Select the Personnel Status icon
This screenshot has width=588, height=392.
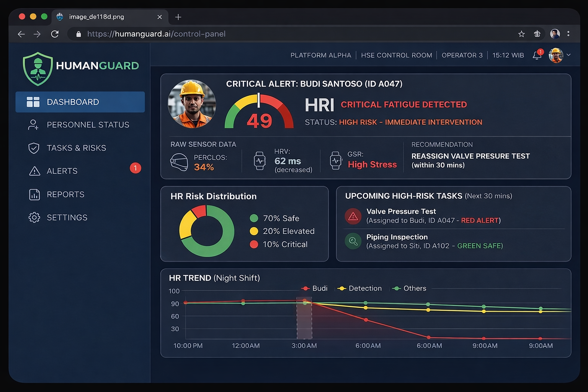(34, 124)
